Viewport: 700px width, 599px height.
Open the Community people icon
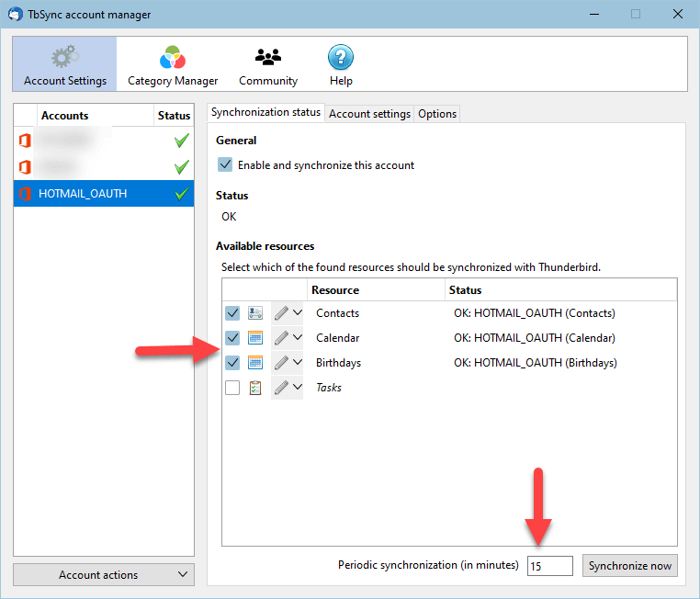268,57
